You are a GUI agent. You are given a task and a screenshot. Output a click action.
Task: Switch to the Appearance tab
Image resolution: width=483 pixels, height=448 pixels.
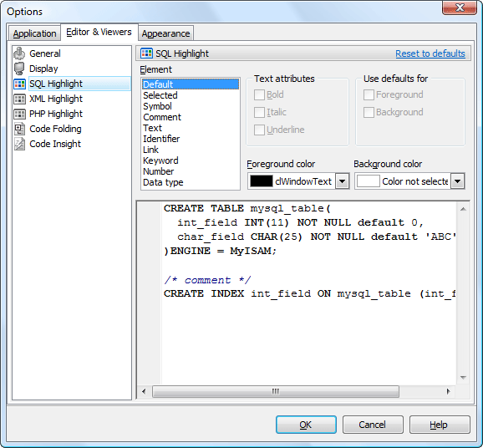tap(165, 33)
